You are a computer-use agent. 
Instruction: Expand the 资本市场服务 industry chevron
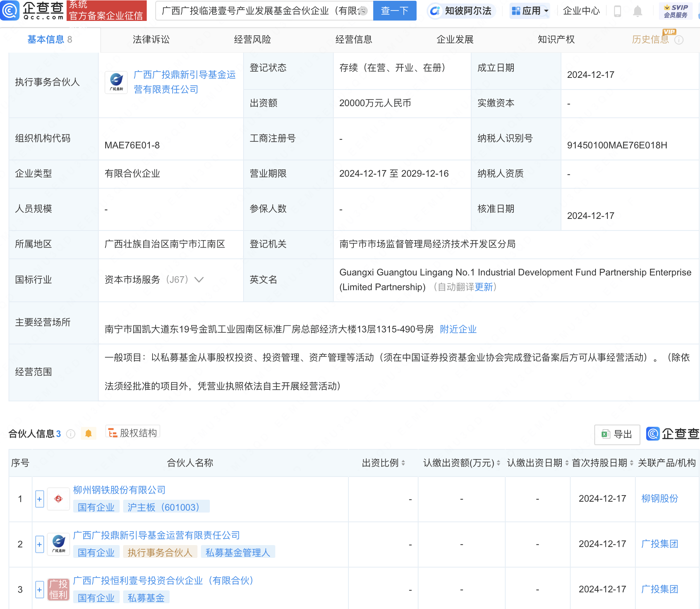(199, 280)
